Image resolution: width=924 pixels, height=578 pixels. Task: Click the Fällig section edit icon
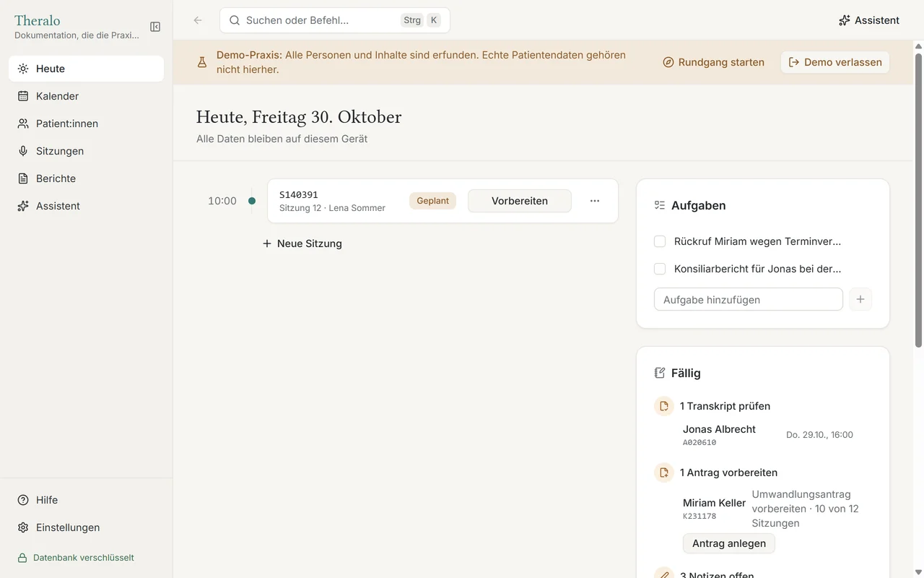pos(660,373)
